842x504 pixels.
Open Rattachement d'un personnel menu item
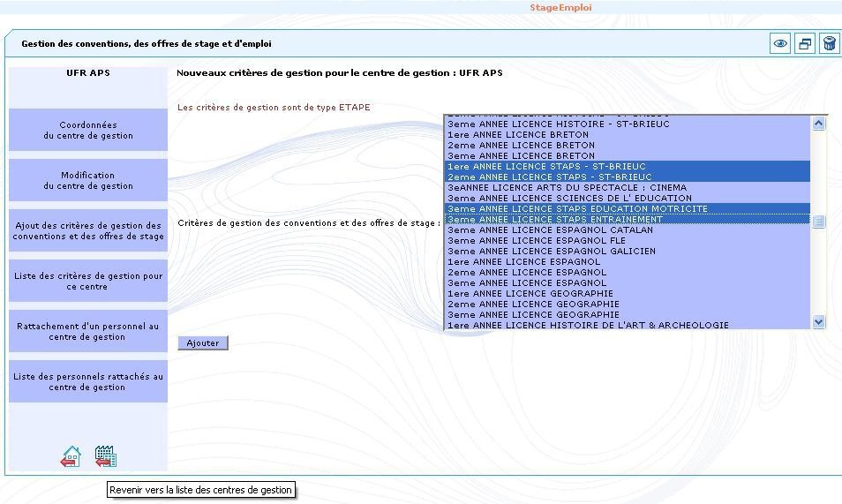click(x=88, y=332)
